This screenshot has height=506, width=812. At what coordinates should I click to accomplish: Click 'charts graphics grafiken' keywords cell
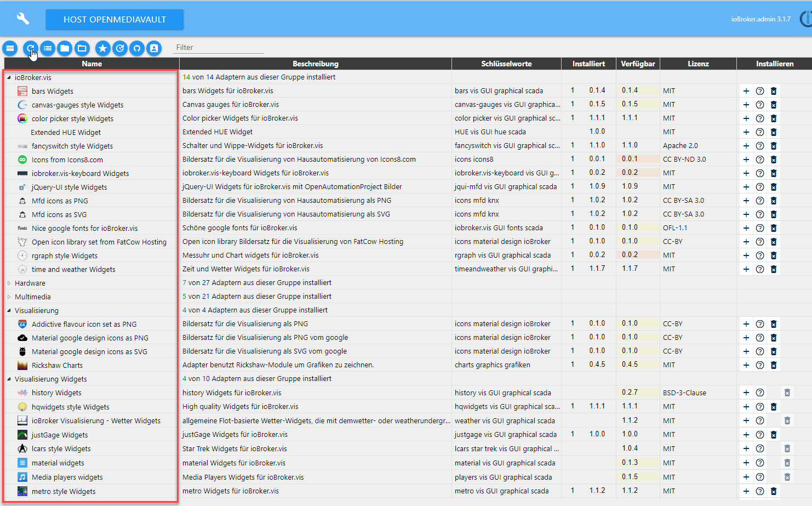click(493, 365)
